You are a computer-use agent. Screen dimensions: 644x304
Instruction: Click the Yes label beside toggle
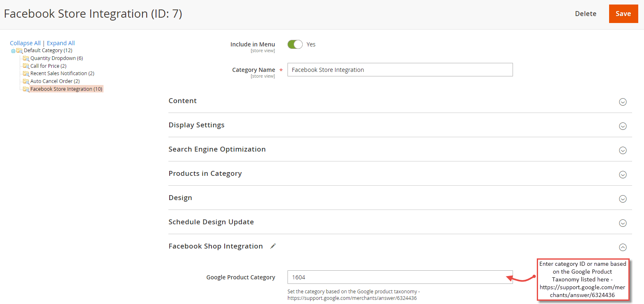tap(311, 44)
